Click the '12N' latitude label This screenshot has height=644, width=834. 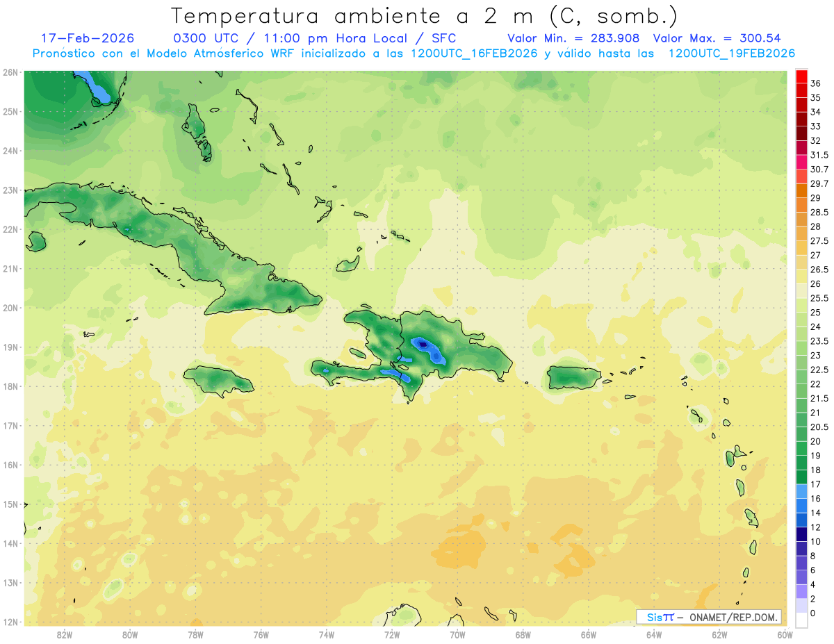click(x=10, y=622)
